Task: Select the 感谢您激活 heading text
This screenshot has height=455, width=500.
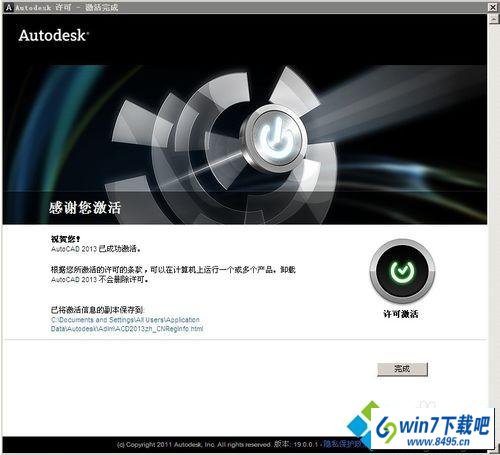Action: pos(85,208)
